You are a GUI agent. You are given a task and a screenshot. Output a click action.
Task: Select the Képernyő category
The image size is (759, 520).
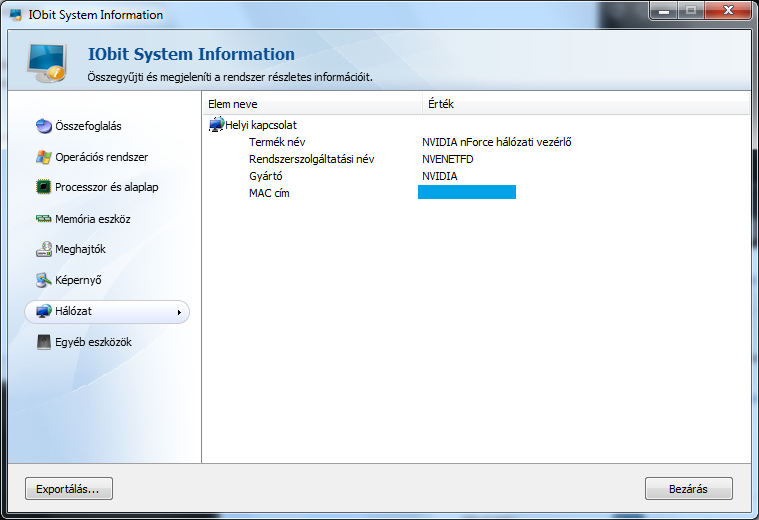[x=78, y=280]
